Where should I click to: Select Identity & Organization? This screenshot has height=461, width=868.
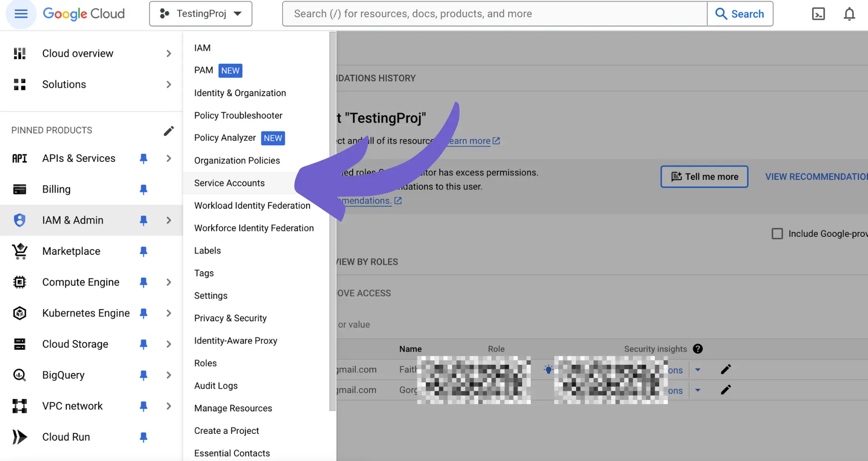[240, 93]
